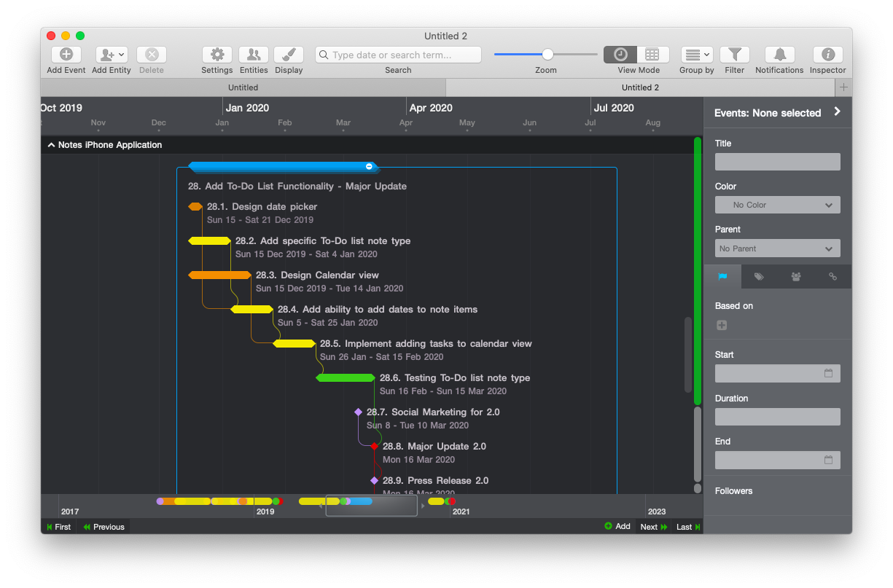Viewport: 893px width, 588px height.
Task: Select the 28.5 calendar view tasks bar
Action: click(295, 344)
